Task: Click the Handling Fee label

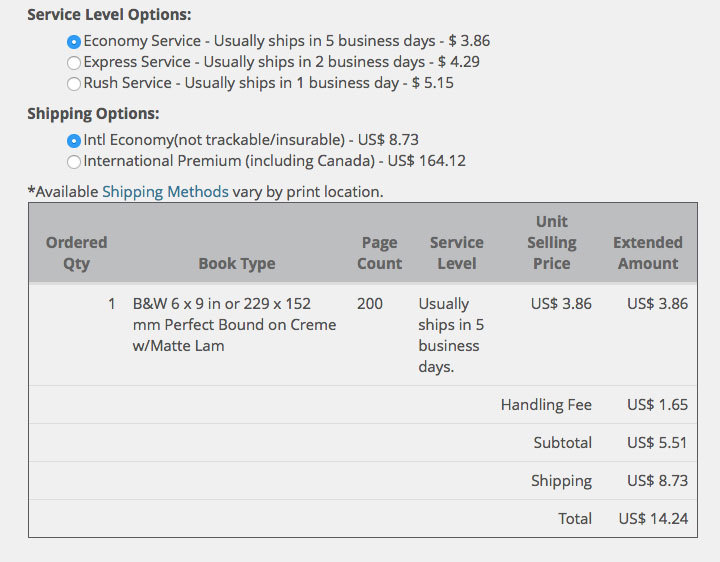Action: click(546, 405)
